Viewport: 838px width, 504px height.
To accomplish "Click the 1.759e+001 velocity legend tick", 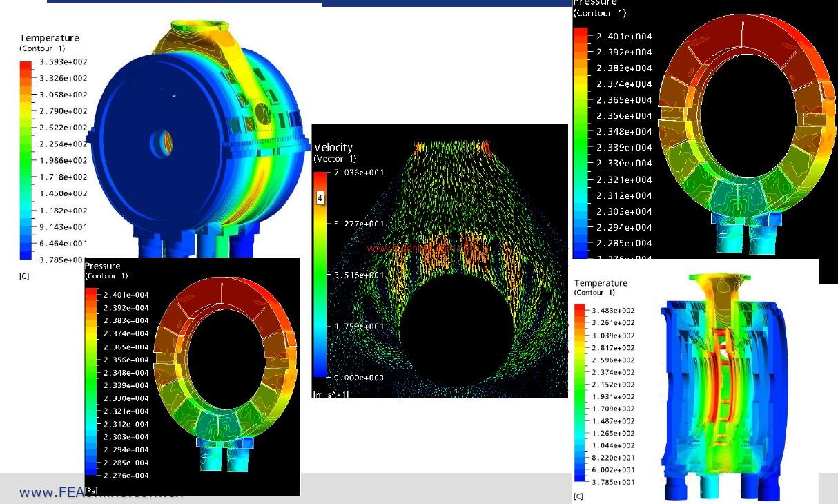I will (x=359, y=327).
